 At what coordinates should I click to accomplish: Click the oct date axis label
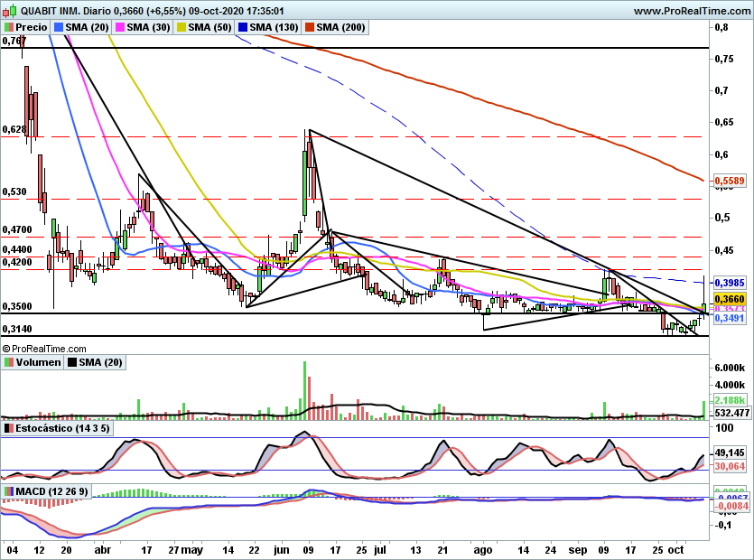click(676, 550)
